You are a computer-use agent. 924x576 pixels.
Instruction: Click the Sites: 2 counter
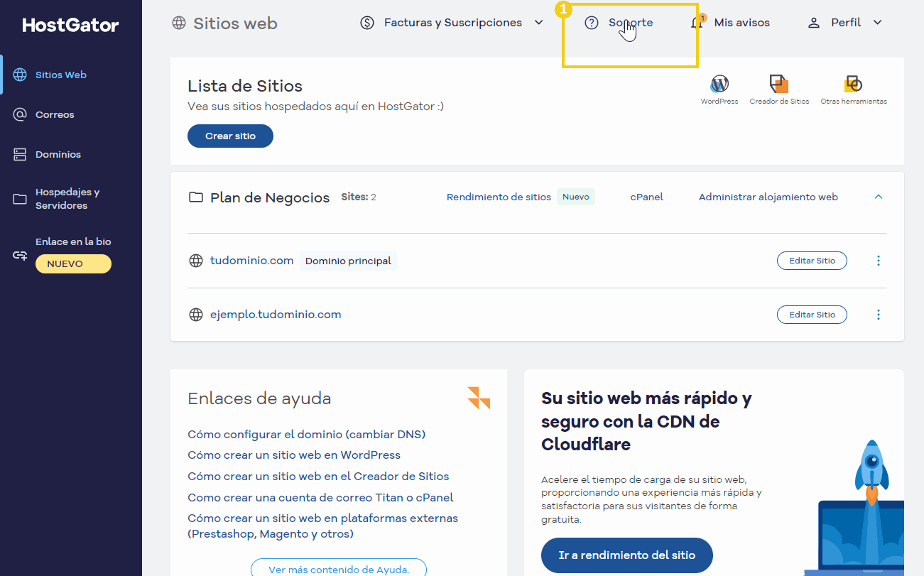pyautogui.click(x=359, y=197)
